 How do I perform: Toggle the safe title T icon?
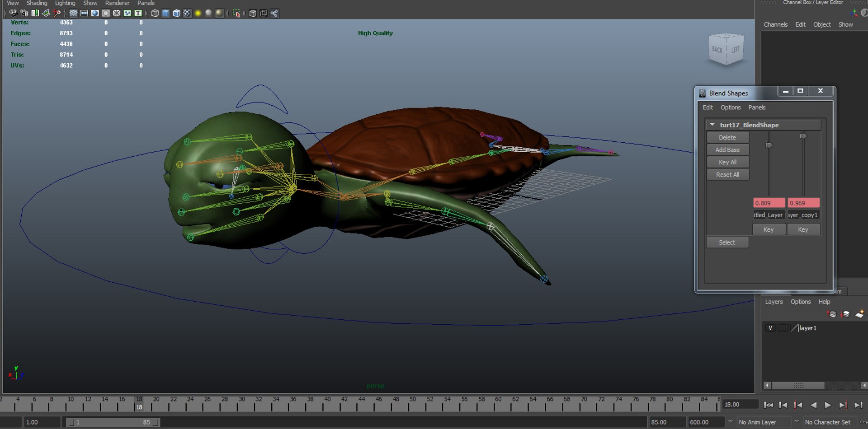click(x=138, y=13)
